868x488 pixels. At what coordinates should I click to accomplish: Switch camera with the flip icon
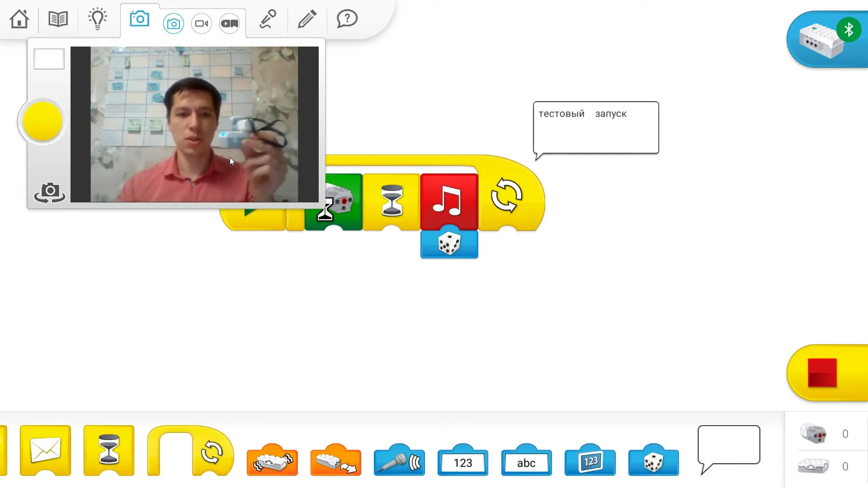coord(50,193)
